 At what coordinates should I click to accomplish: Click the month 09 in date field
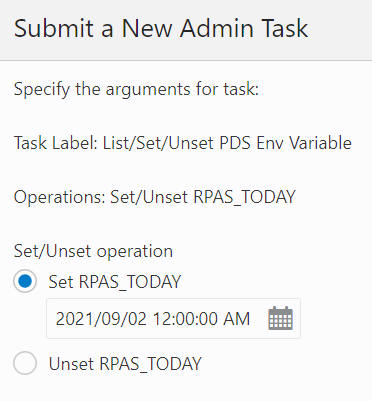click(108, 319)
